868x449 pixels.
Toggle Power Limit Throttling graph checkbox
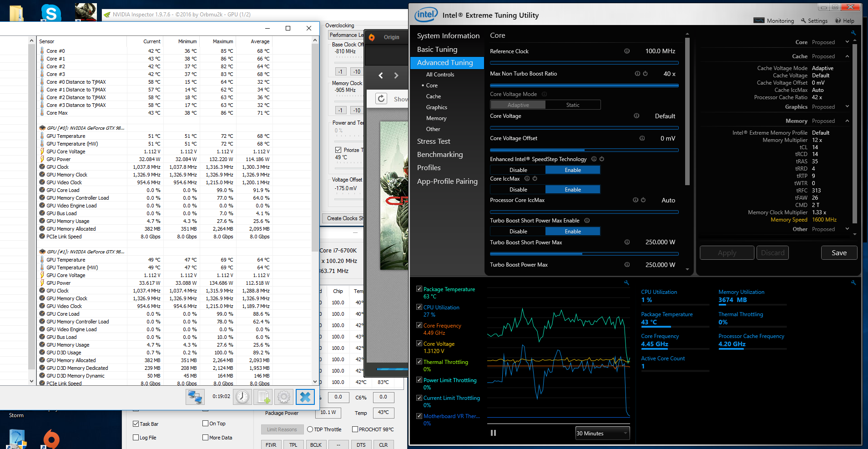(419, 380)
